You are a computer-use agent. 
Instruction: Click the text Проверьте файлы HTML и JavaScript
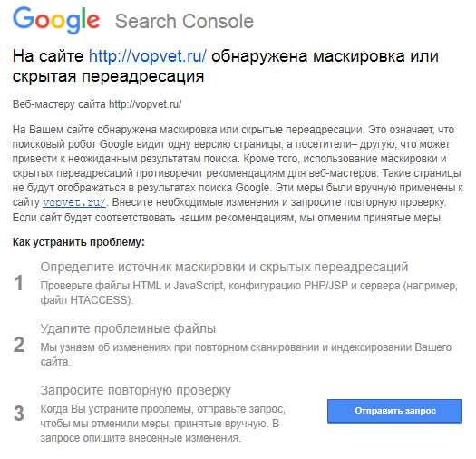(132, 286)
